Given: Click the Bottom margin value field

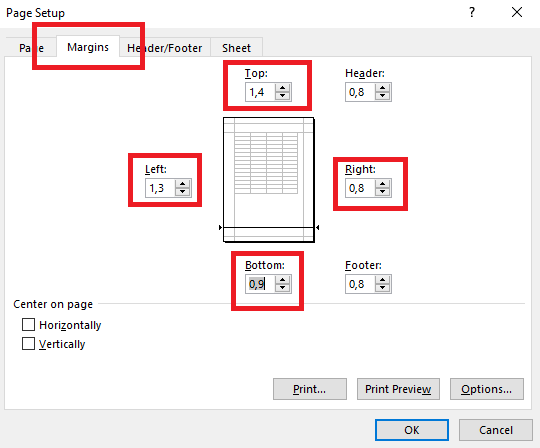Looking at the screenshot, I should click(x=260, y=284).
